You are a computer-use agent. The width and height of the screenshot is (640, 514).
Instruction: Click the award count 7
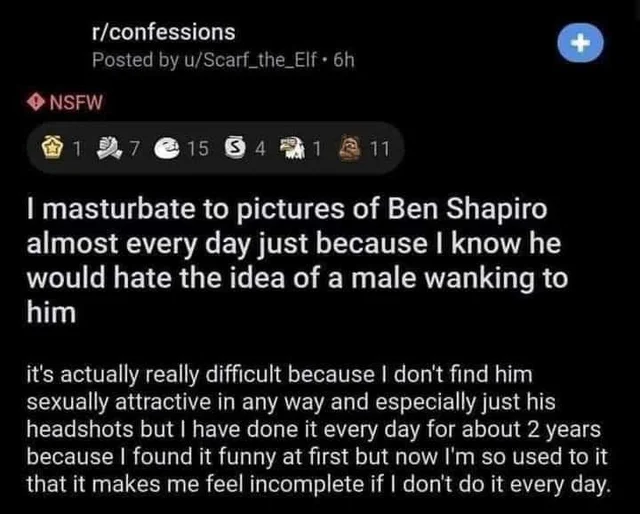point(133,150)
